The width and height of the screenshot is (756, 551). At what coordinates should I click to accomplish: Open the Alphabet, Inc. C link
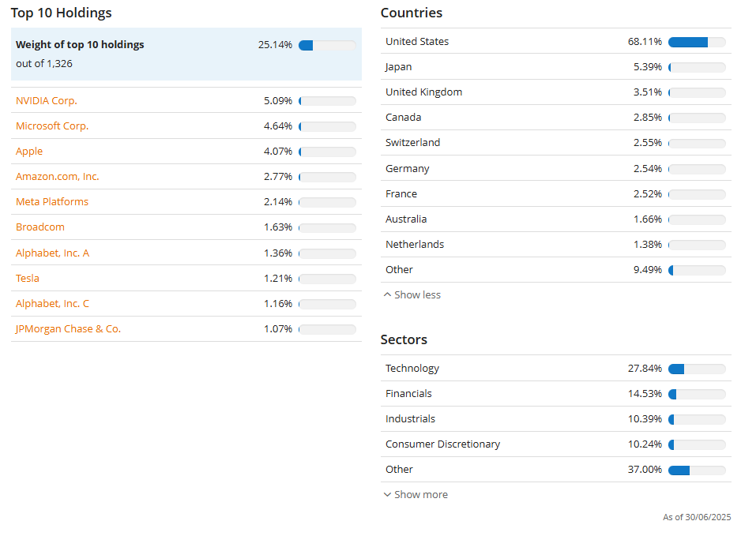point(53,303)
